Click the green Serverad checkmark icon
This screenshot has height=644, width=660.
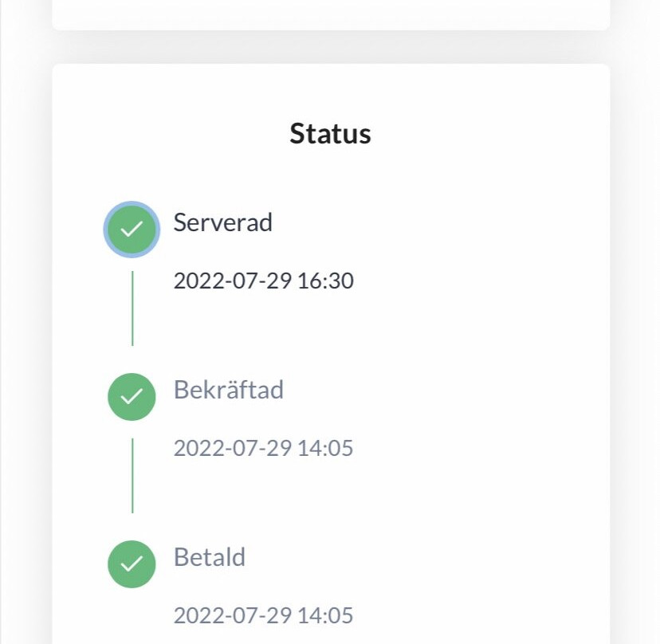132,230
